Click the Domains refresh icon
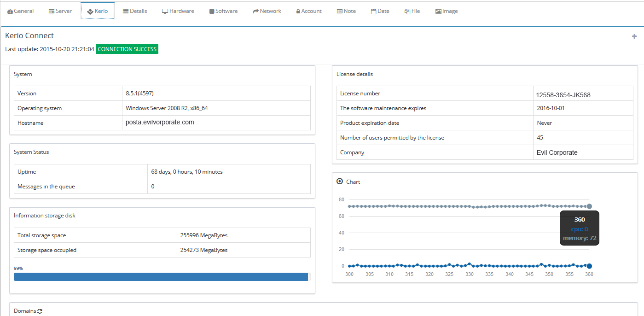This screenshot has width=644, height=316. pos(40,311)
